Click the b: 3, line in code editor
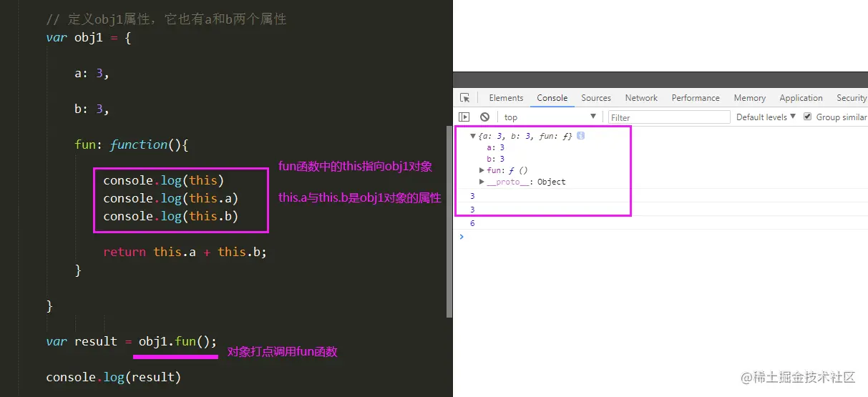The width and height of the screenshot is (868, 397). (x=92, y=109)
